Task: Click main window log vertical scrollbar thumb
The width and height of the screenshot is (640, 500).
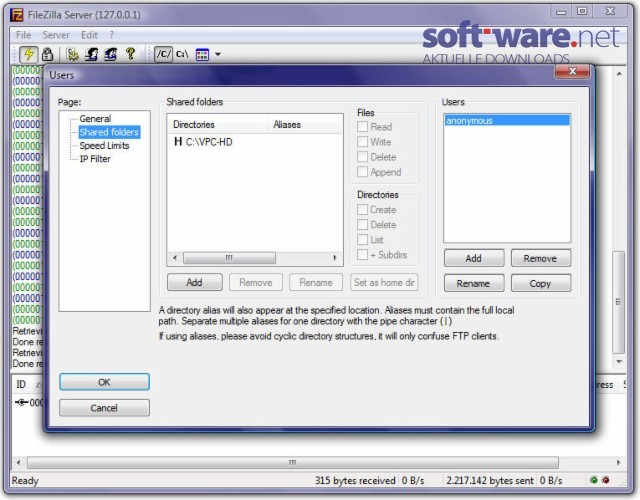Action: click(x=619, y=302)
